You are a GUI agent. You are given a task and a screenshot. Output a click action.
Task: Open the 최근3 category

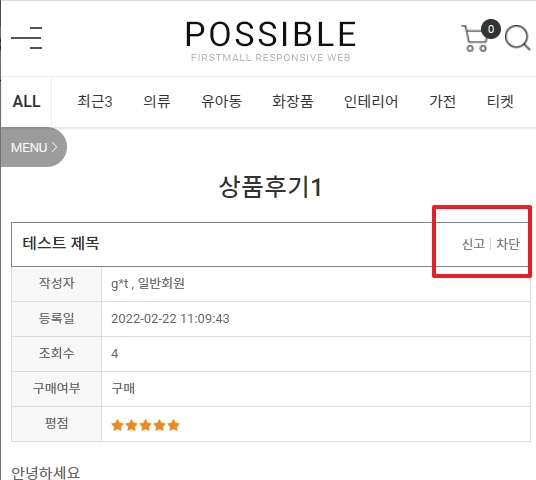pyautogui.click(x=95, y=102)
